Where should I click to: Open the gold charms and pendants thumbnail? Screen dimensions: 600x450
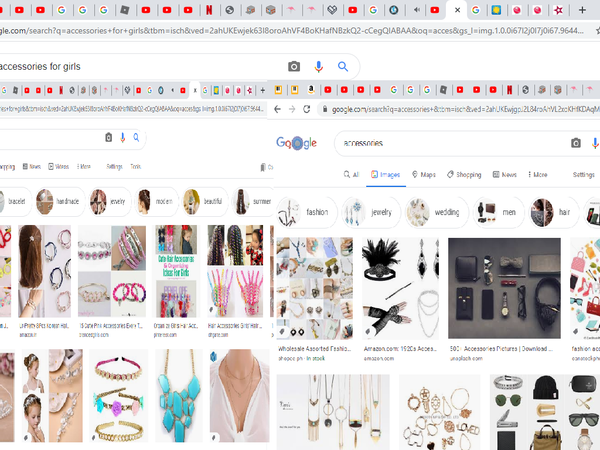[x=439, y=412]
